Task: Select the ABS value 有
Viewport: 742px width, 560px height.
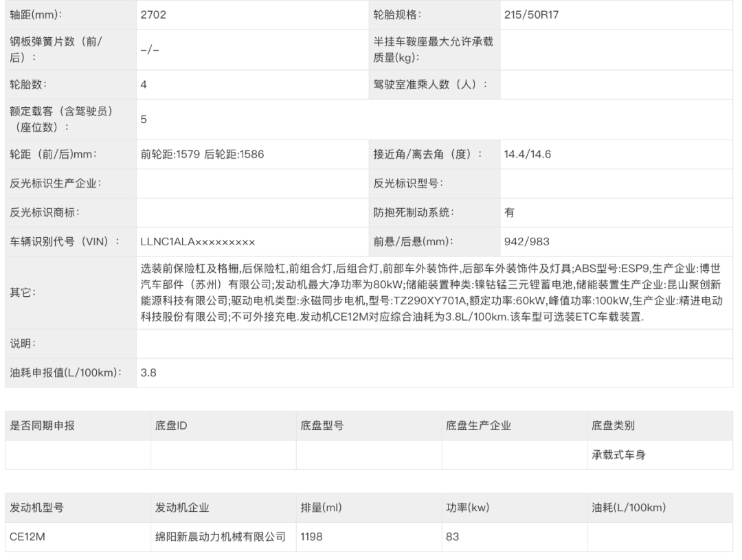Action: click(x=509, y=212)
